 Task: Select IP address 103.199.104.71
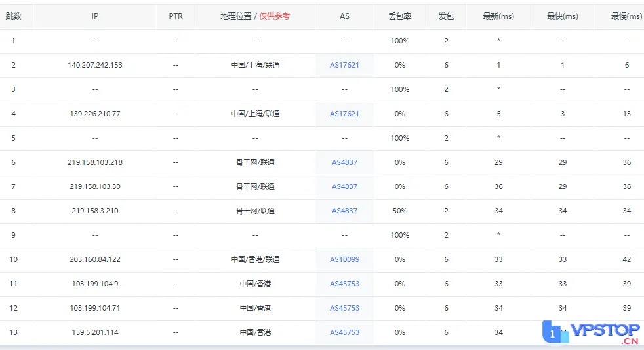[x=95, y=308]
